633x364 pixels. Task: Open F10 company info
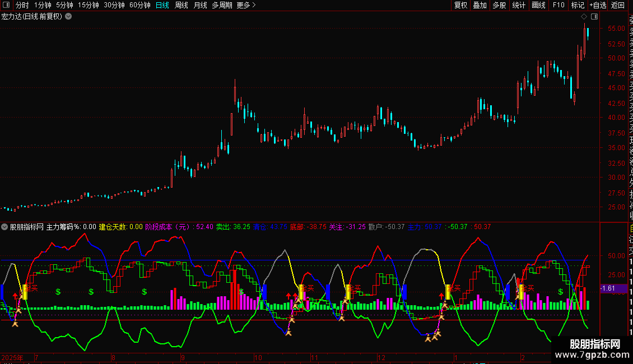point(558,5)
